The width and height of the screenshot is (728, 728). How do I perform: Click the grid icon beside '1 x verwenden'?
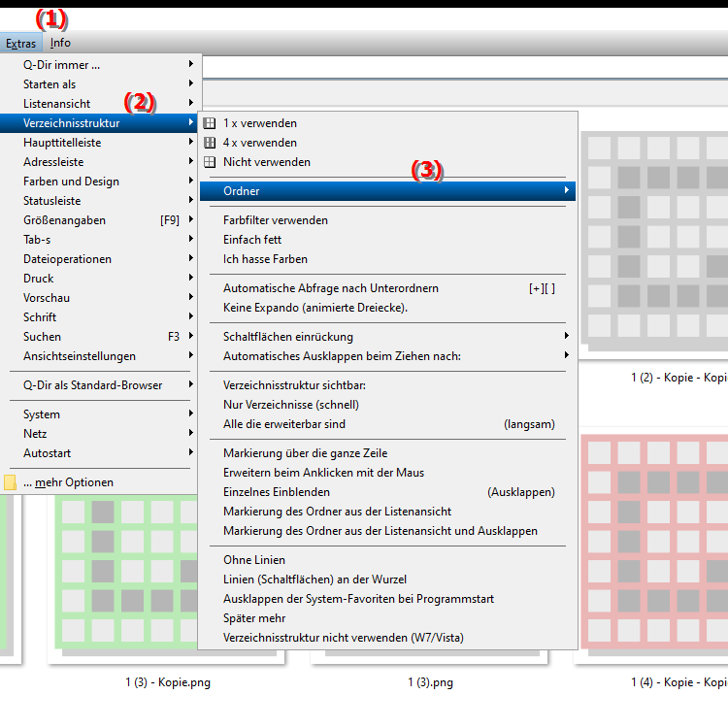tap(209, 123)
